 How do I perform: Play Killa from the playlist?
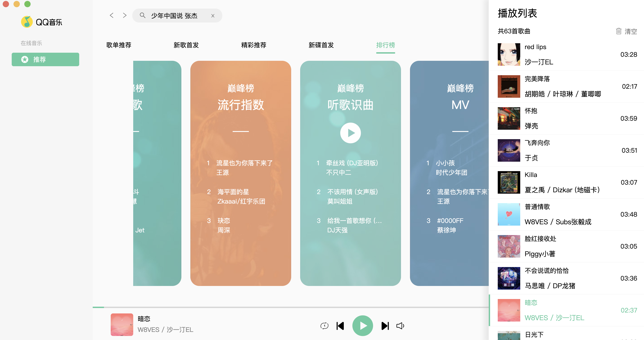click(566, 182)
